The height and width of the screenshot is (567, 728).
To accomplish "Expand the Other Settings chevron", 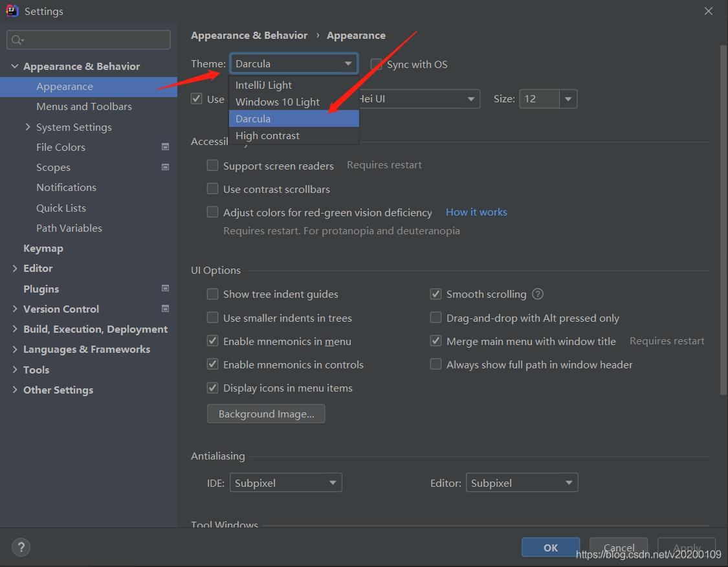I will (x=14, y=390).
